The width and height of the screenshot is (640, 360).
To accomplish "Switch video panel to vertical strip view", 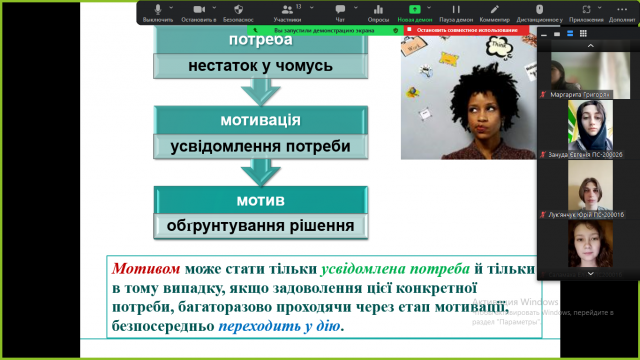I will (x=570, y=34).
